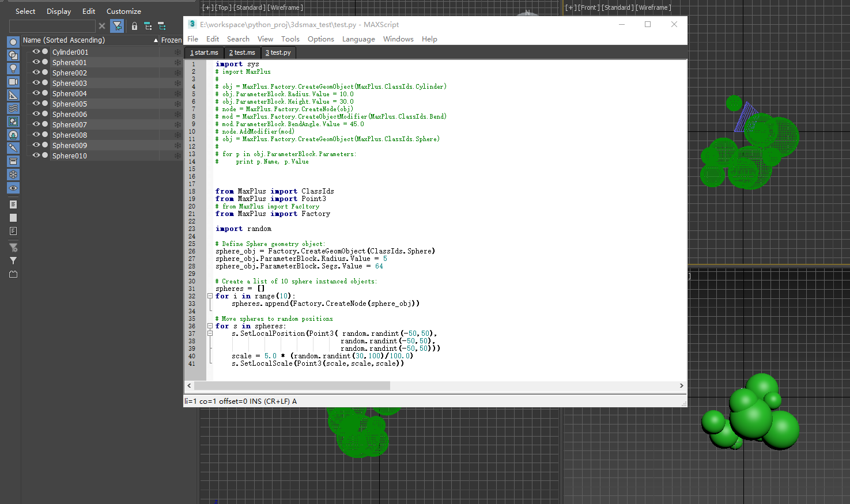Click right arrow of editor horizontal scrollbar
The image size is (850, 504).
click(x=681, y=386)
